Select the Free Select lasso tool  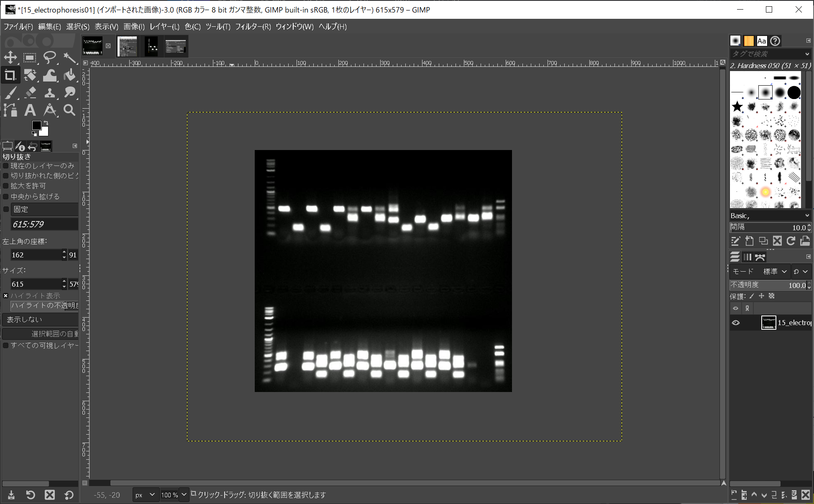50,57
